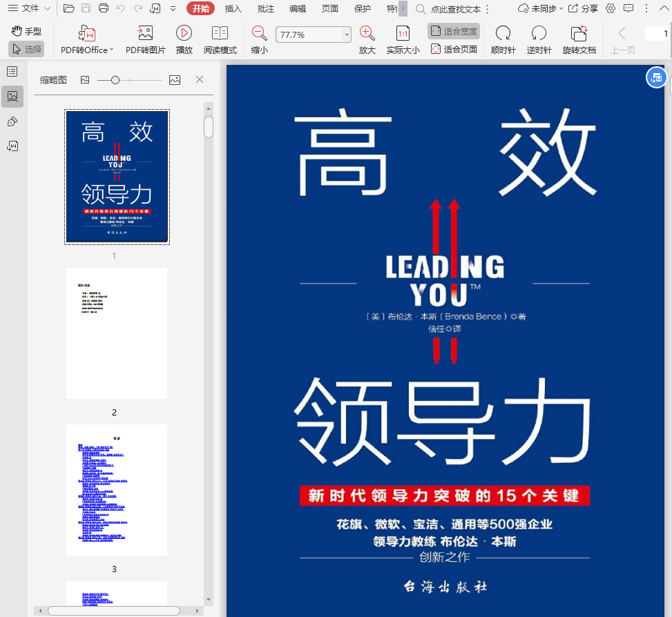The height and width of the screenshot is (617, 672).
Task: Click the 分享 share button
Action: [584, 8]
